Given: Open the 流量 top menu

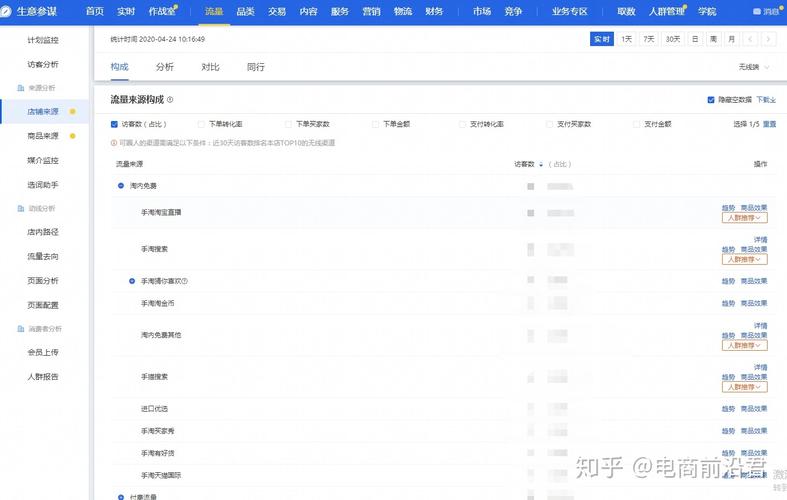Looking at the screenshot, I should coord(214,12).
